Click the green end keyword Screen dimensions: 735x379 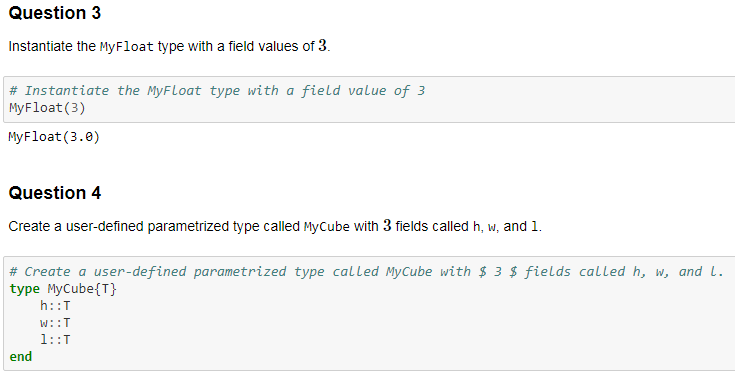[x=21, y=357]
